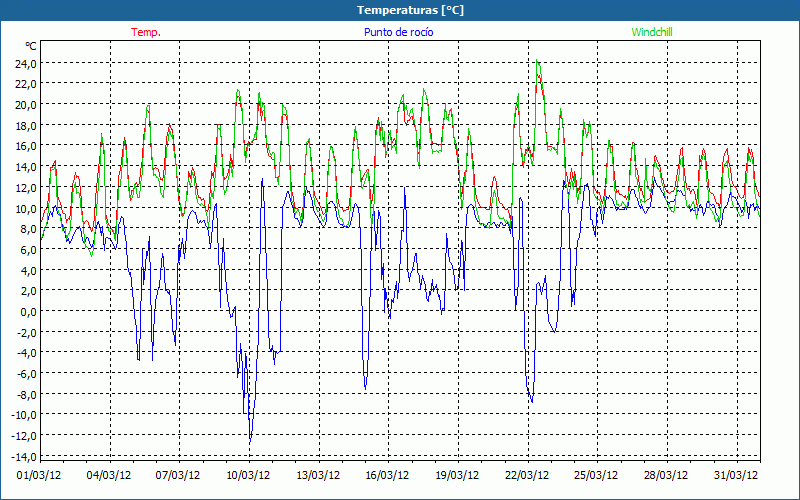Click the '10,0' y-axis value
This screenshot has height=500, width=800.
(x=26, y=209)
